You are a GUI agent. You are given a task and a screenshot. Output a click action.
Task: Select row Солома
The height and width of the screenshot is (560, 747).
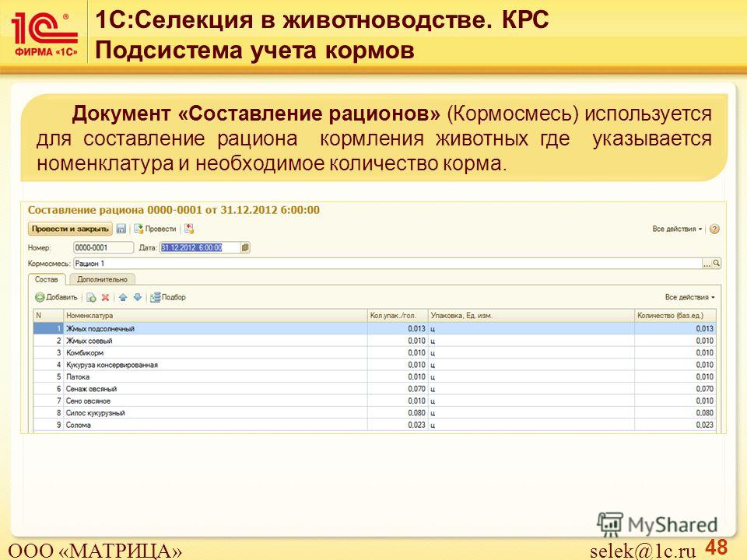click(374, 425)
